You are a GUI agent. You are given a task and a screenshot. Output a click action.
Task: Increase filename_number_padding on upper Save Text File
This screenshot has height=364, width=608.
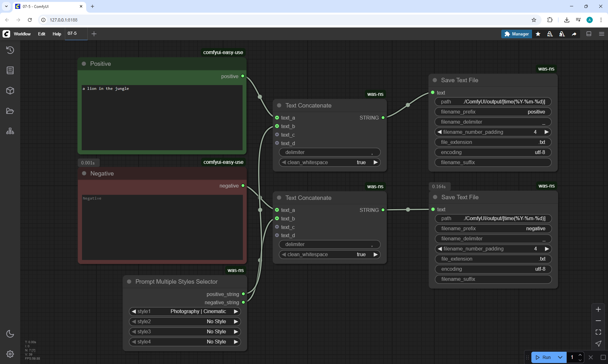(x=546, y=132)
